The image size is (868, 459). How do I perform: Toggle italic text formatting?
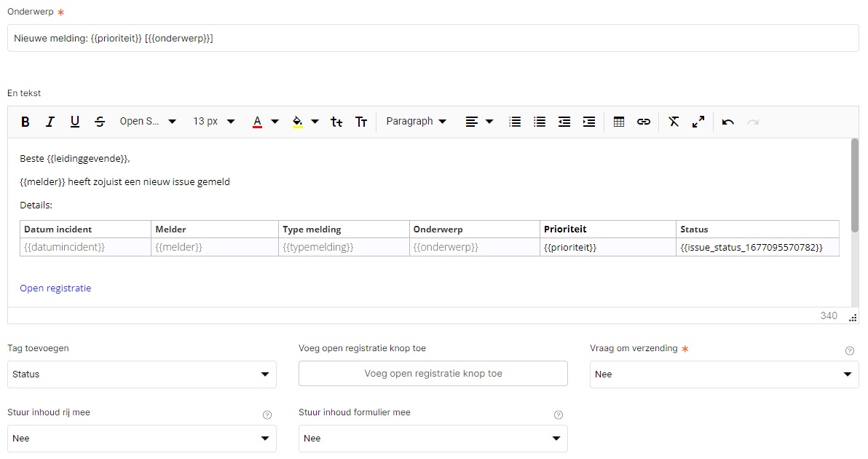pyautogui.click(x=50, y=122)
